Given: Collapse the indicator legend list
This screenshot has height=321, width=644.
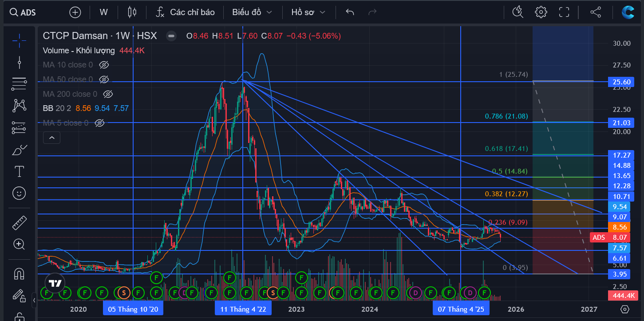Looking at the screenshot, I should tap(51, 138).
